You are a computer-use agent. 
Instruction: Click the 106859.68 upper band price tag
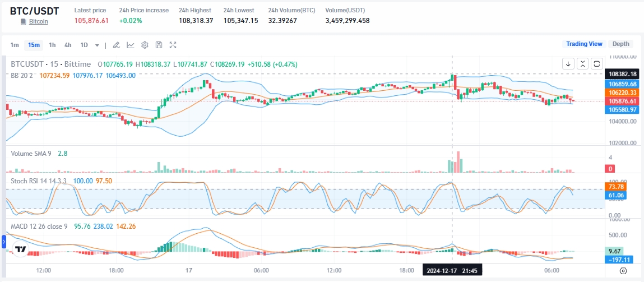click(x=622, y=84)
